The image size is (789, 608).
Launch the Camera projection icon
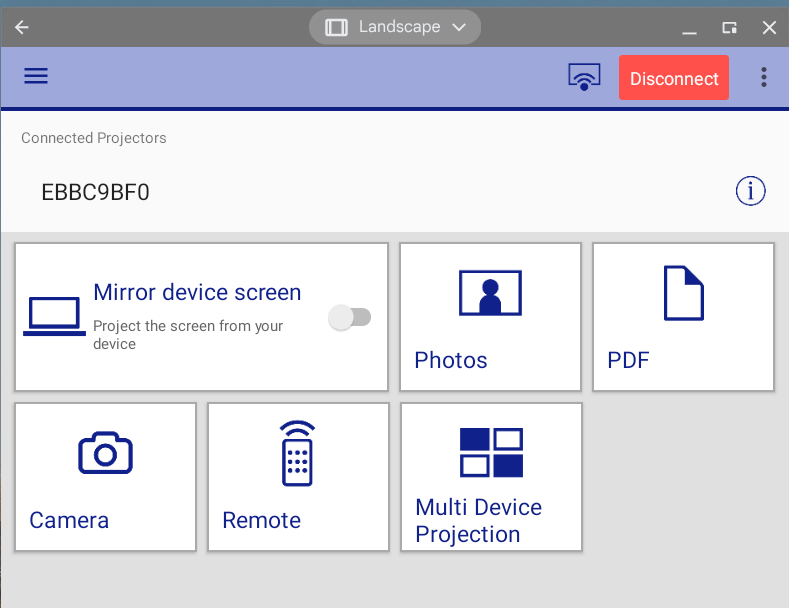coord(105,453)
